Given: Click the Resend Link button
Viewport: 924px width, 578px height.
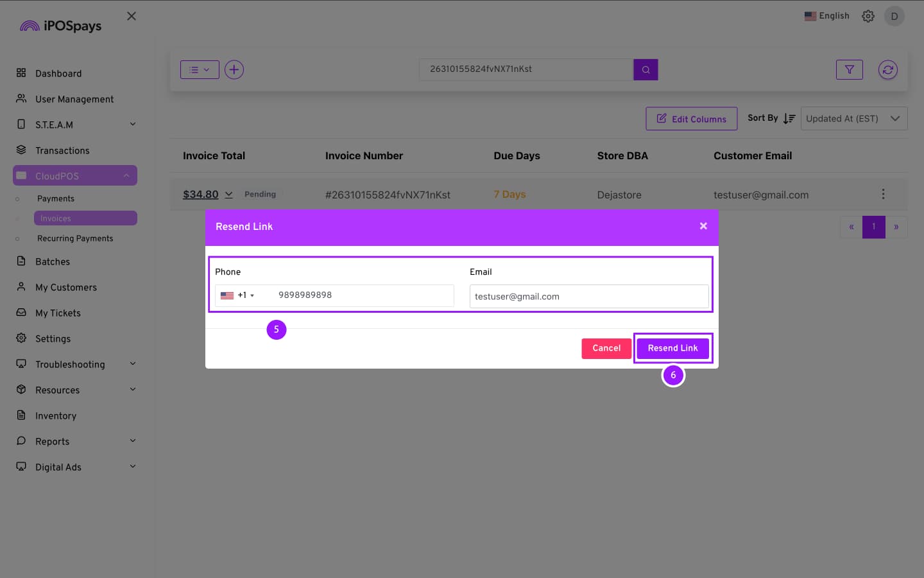Looking at the screenshot, I should pyautogui.click(x=672, y=348).
